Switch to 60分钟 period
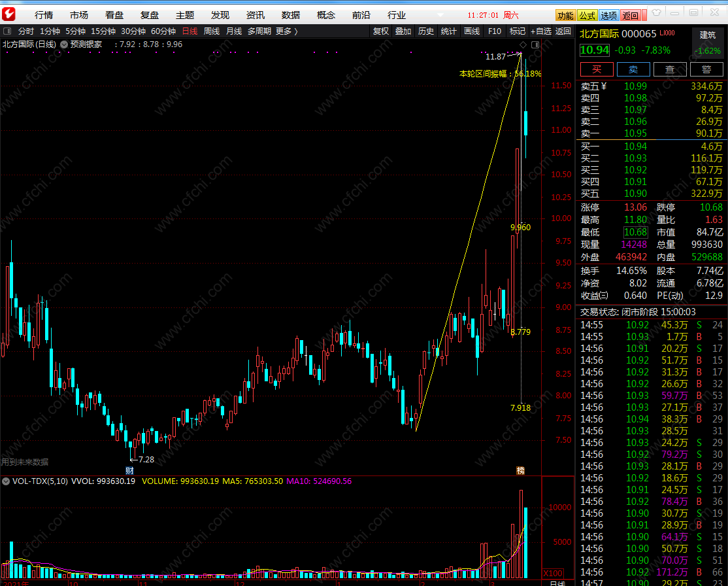The height and width of the screenshot is (586, 728). (x=163, y=31)
